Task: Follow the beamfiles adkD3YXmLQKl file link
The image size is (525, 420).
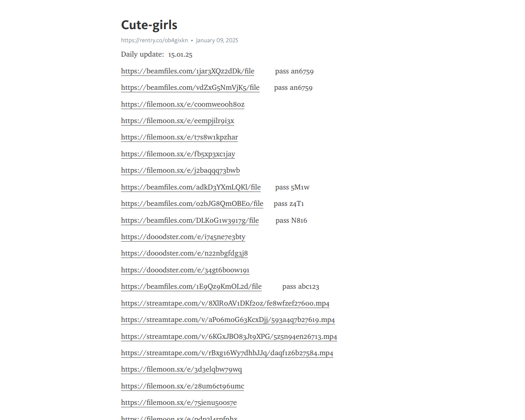Action: tap(191, 187)
